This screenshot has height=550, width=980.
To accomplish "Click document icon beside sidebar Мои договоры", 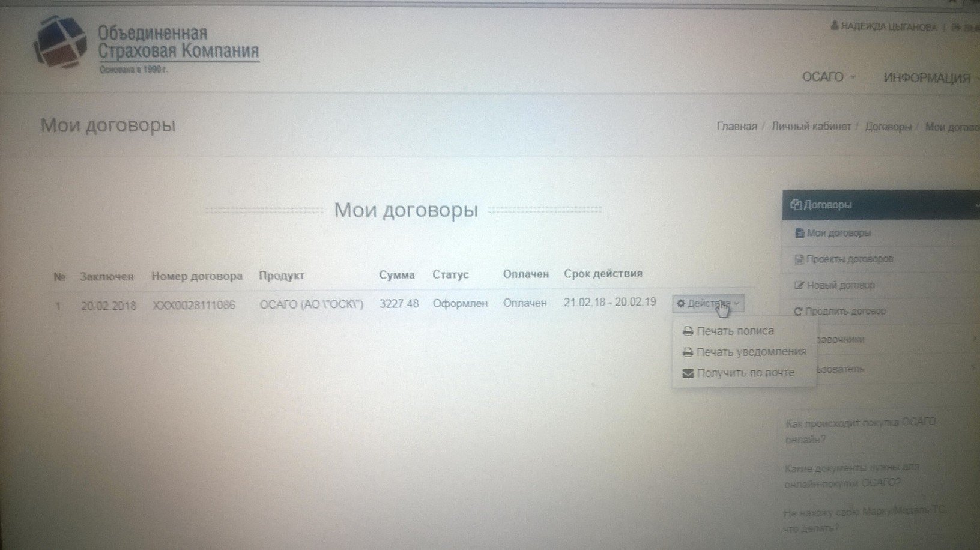I will (x=799, y=233).
